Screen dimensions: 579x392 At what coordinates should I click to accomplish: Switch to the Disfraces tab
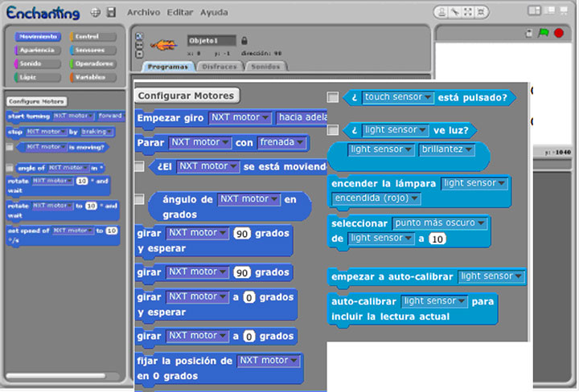pyautogui.click(x=218, y=67)
